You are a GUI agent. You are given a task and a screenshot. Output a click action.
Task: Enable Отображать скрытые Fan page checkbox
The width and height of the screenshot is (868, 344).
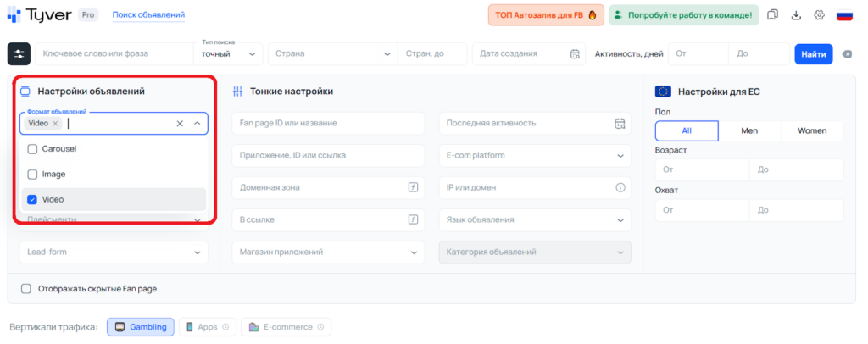point(26,288)
